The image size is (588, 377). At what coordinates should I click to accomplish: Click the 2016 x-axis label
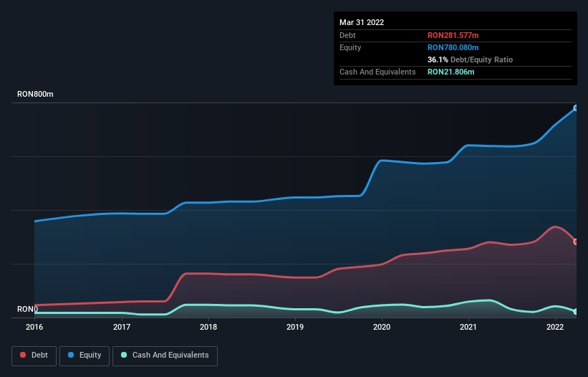[34, 327]
